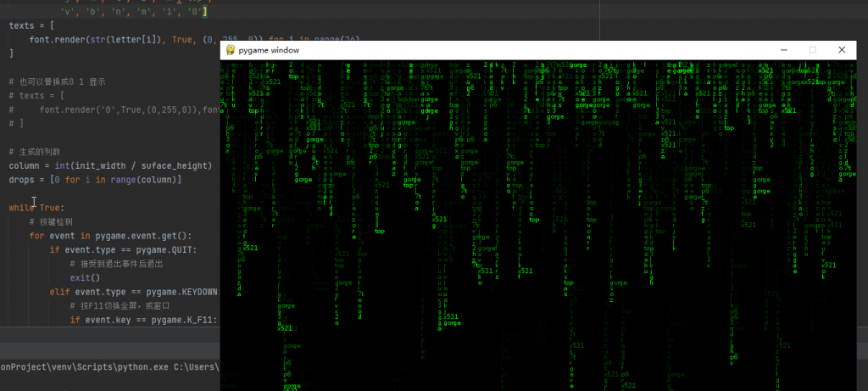This screenshot has width=868, height=391.
Task: Click the 'pygame window' title text
Action: 269,50
